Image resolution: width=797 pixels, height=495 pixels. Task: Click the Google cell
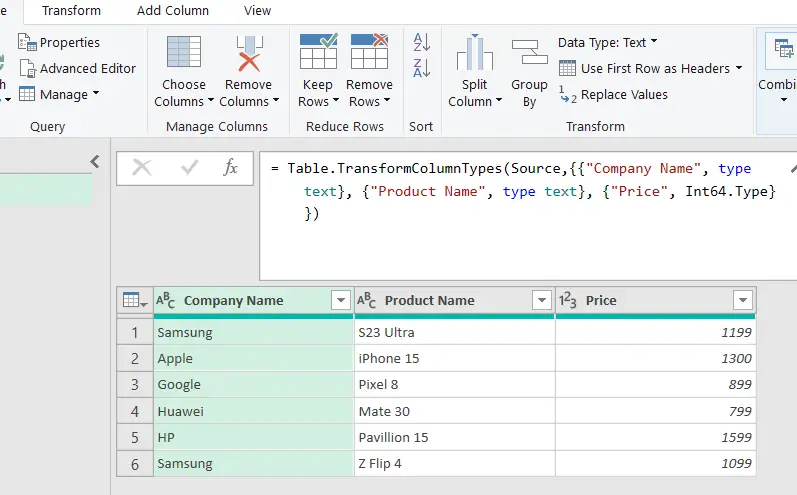coord(254,385)
